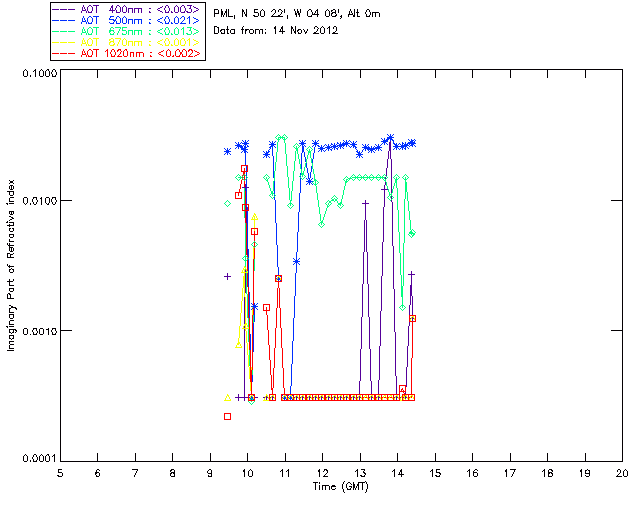
Task: Click the x-axis tick label 9
Action: tap(210, 473)
